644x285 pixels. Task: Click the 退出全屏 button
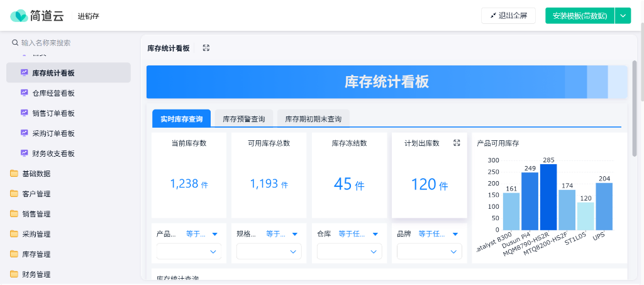[508, 16]
